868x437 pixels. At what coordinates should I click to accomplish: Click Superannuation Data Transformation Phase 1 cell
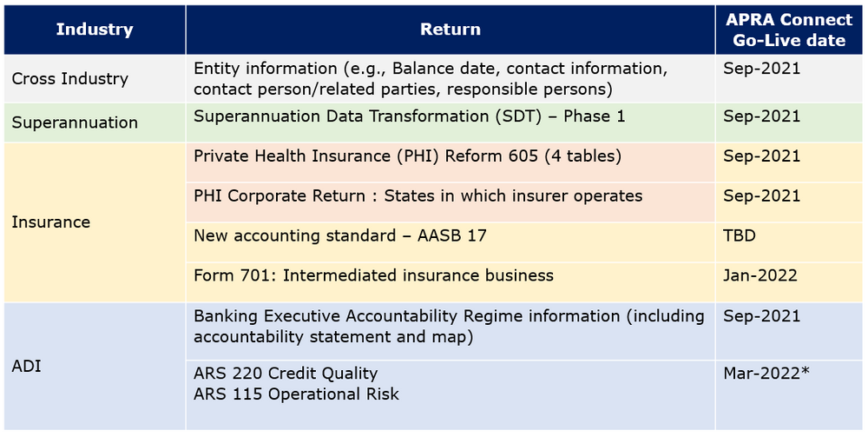pyautogui.click(x=409, y=116)
